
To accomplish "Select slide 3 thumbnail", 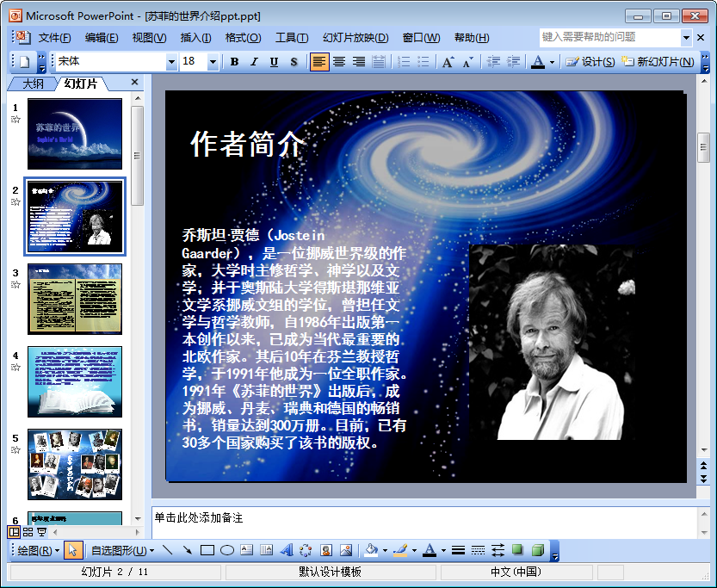I will (75, 299).
